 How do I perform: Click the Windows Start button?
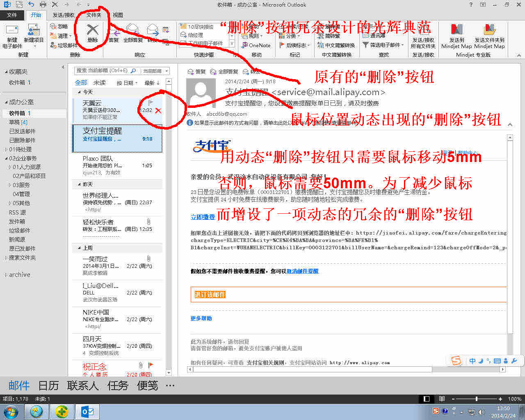point(11,412)
